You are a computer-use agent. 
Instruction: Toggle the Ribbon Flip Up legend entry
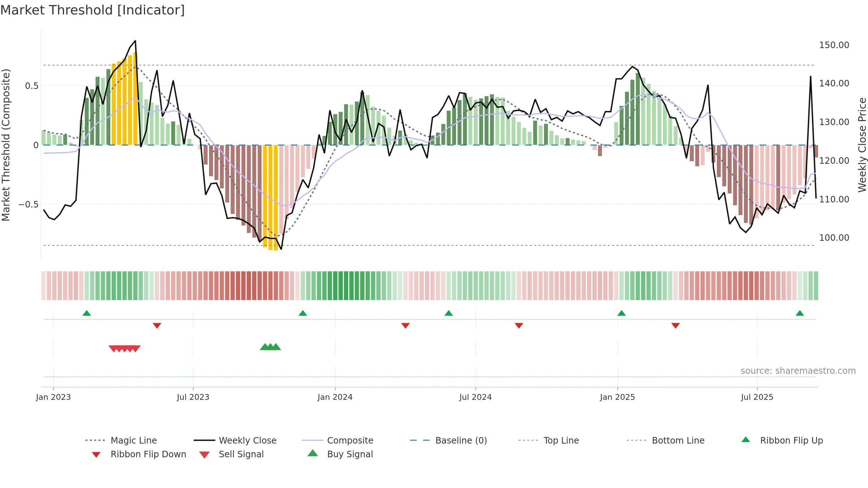coord(782,440)
